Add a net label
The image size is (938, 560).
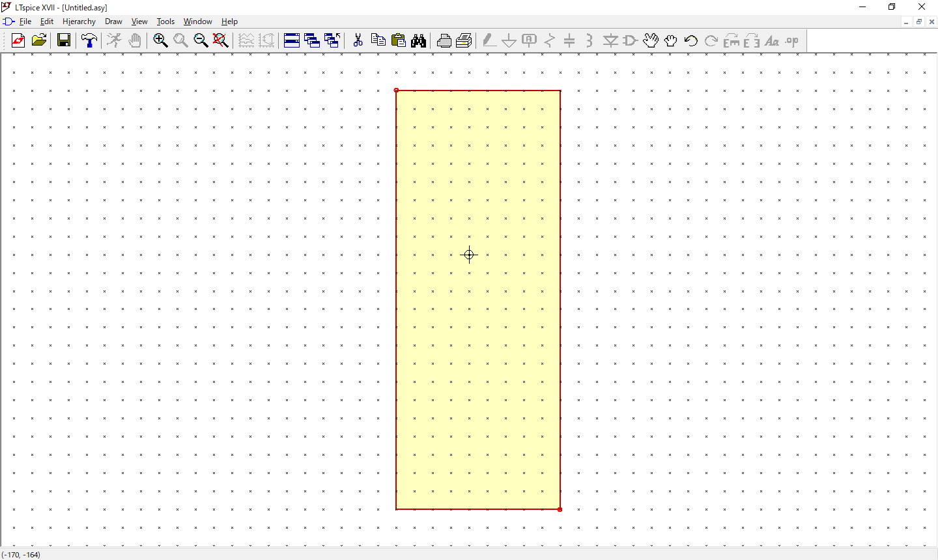(529, 40)
